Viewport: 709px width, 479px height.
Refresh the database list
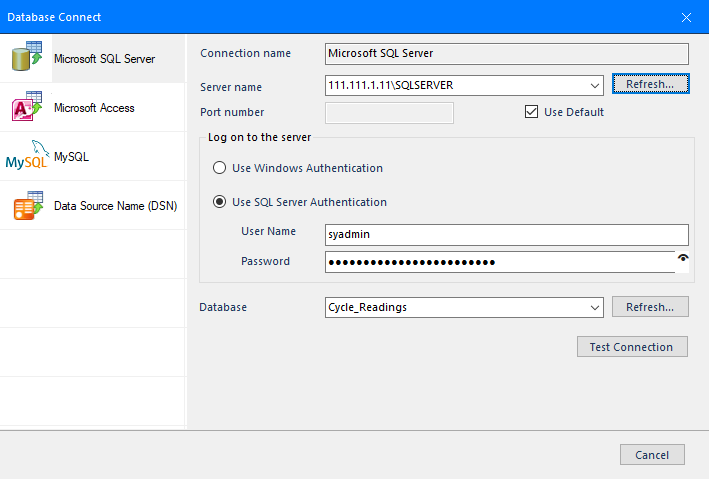coord(650,307)
